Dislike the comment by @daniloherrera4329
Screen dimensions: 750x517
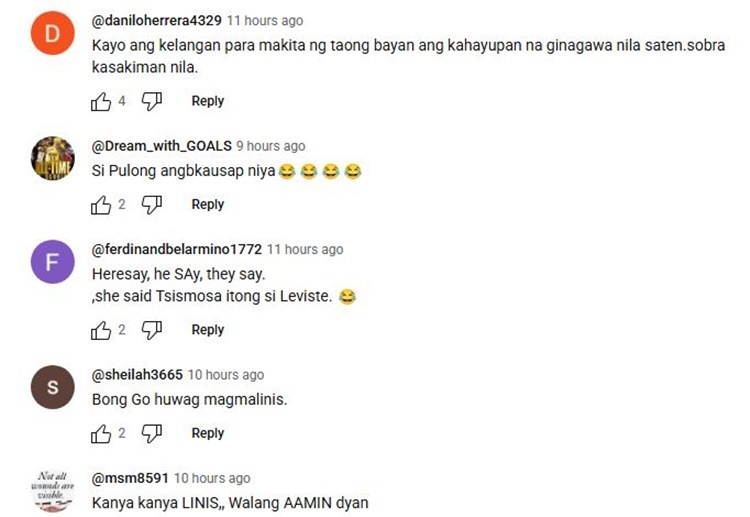coord(152,101)
